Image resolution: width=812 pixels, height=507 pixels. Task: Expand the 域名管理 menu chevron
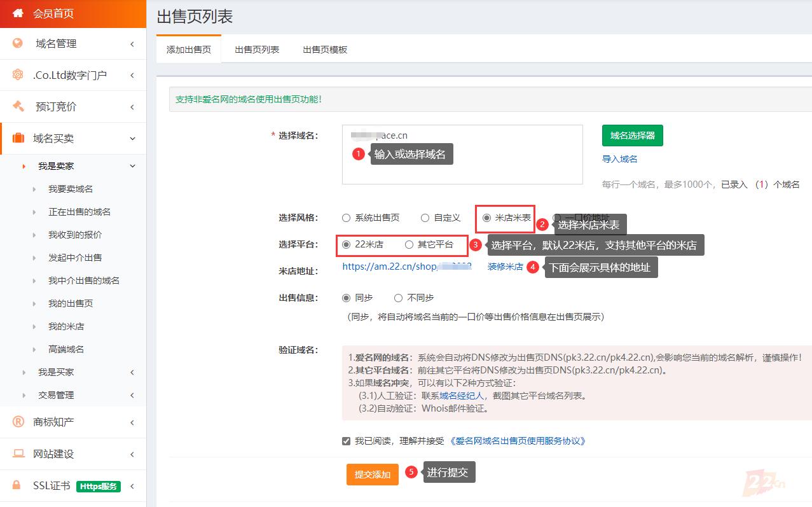[x=132, y=44]
